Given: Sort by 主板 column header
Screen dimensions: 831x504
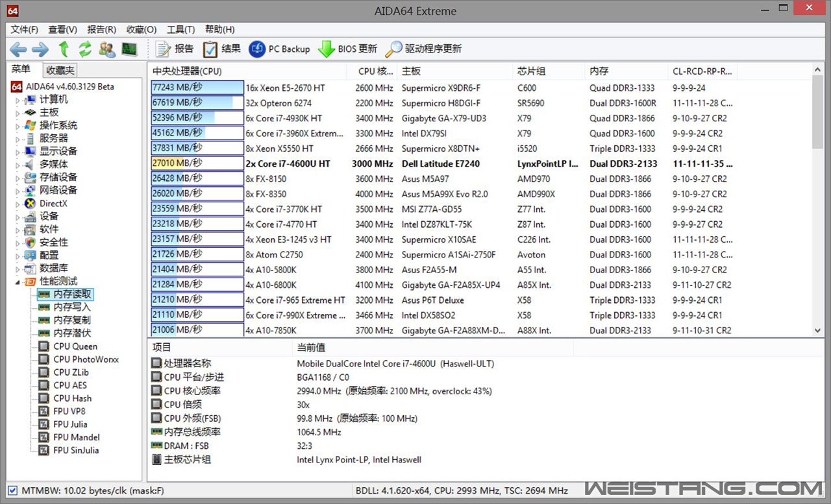Looking at the screenshot, I should (455, 71).
